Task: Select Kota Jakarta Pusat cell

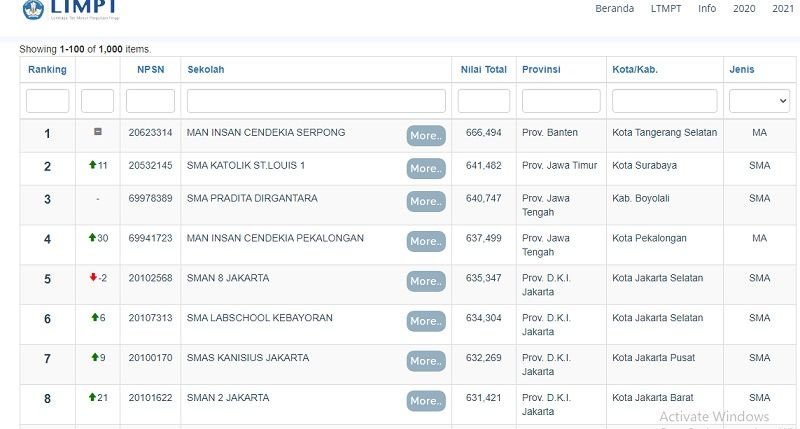Action: pyautogui.click(x=654, y=358)
